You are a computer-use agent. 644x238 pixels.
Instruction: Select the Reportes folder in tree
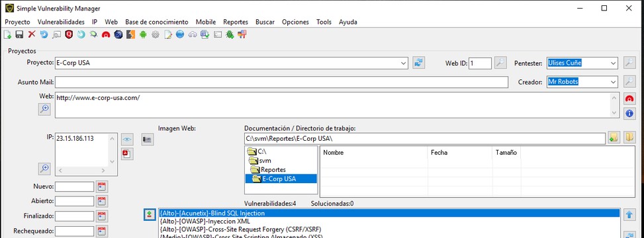pyautogui.click(x=268, y=170)
